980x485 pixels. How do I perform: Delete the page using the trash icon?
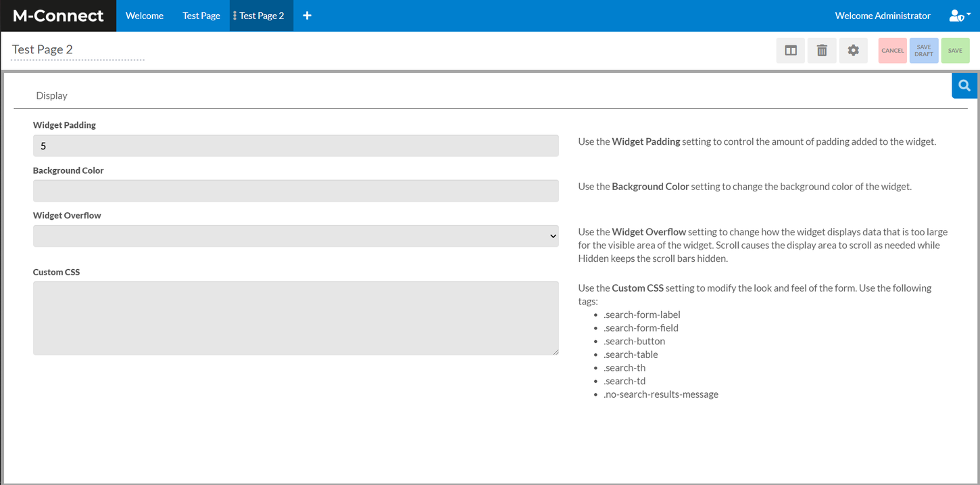(x=821, y=50)
